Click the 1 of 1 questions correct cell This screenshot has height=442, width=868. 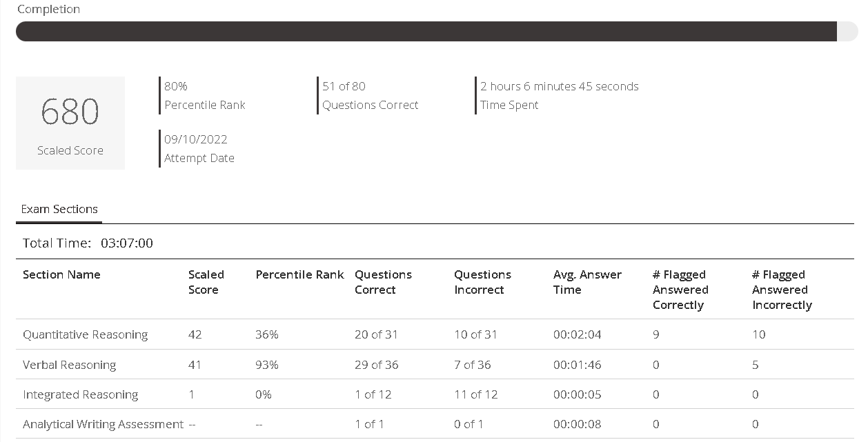tap(370, 424)
